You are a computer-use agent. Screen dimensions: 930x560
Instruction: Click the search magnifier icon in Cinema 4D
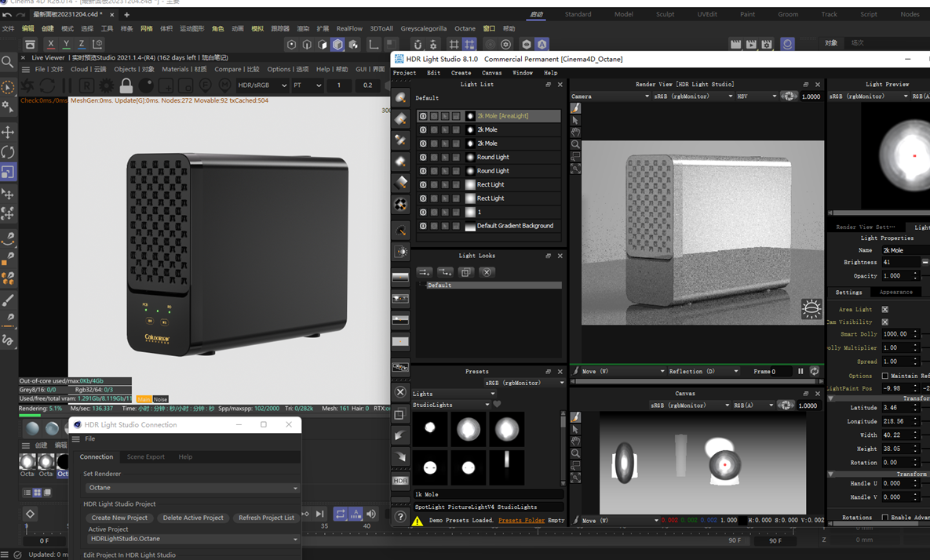8,62
